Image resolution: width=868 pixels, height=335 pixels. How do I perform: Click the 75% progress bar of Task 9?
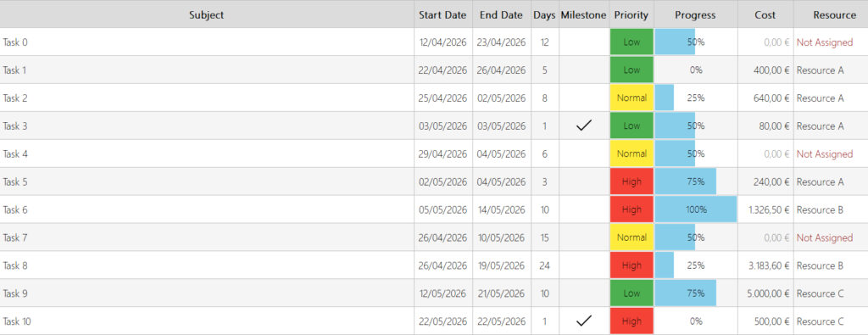coord(685,293)
